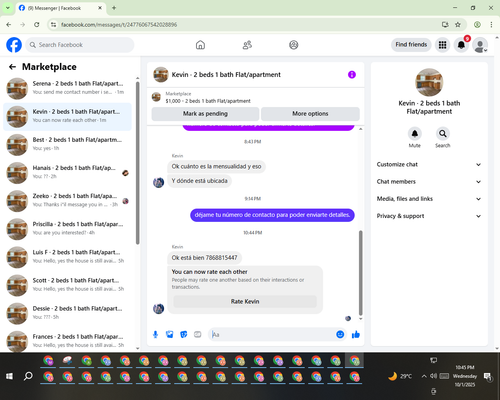Open the $1,000 Marketplace listing link
Viewport: 500px width, 400px height.
[208, 101]
